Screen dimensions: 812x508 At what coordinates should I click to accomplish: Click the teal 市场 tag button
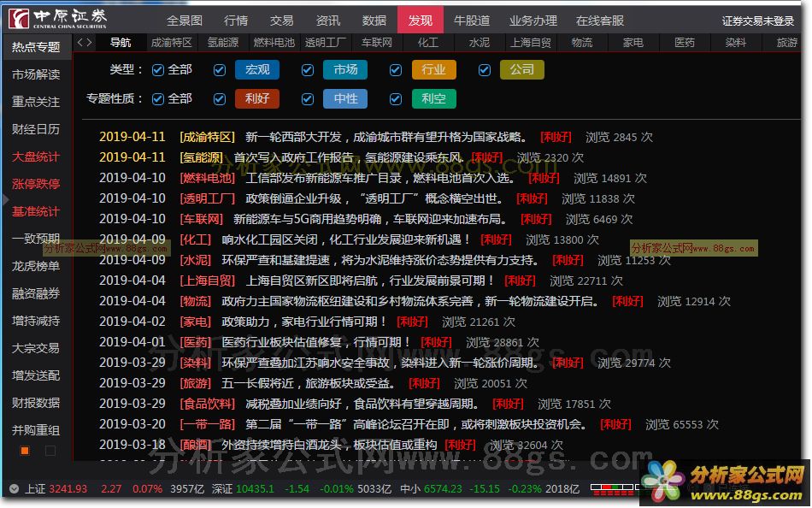pyautogui.click(x=345, y=69)
